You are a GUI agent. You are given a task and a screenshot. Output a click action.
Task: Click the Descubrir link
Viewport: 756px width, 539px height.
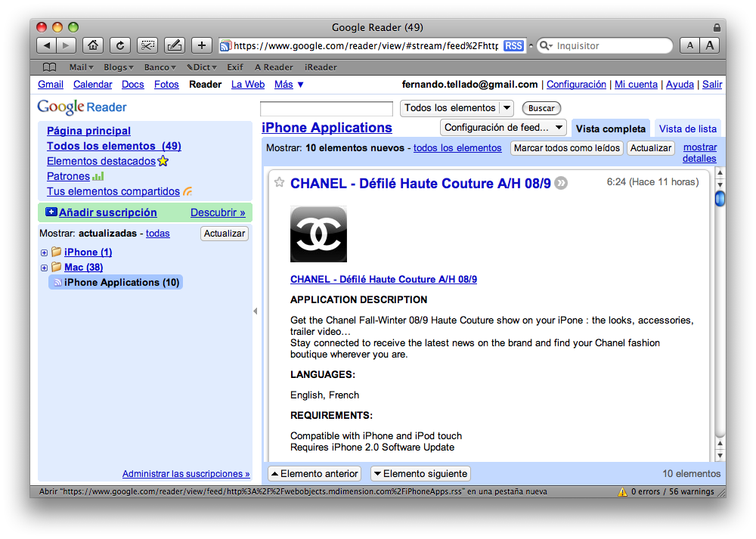218,212
